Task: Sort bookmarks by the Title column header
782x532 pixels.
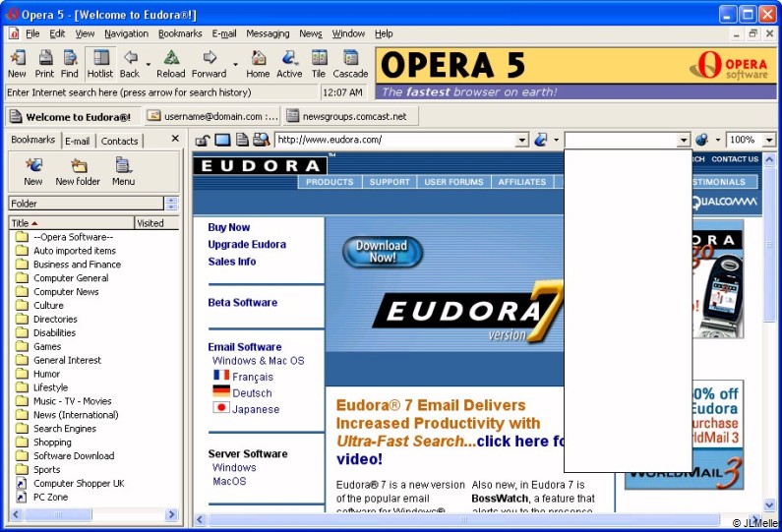Action: [72, 223]
